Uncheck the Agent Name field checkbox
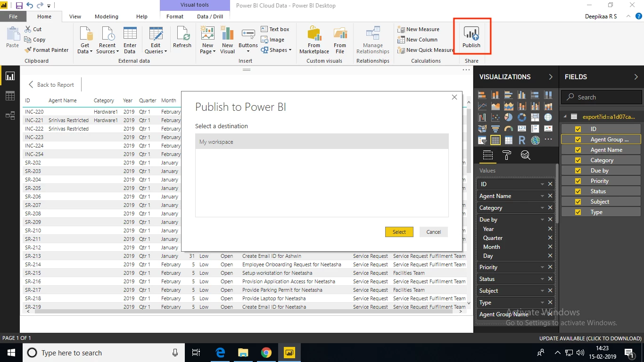 point(578,149)
